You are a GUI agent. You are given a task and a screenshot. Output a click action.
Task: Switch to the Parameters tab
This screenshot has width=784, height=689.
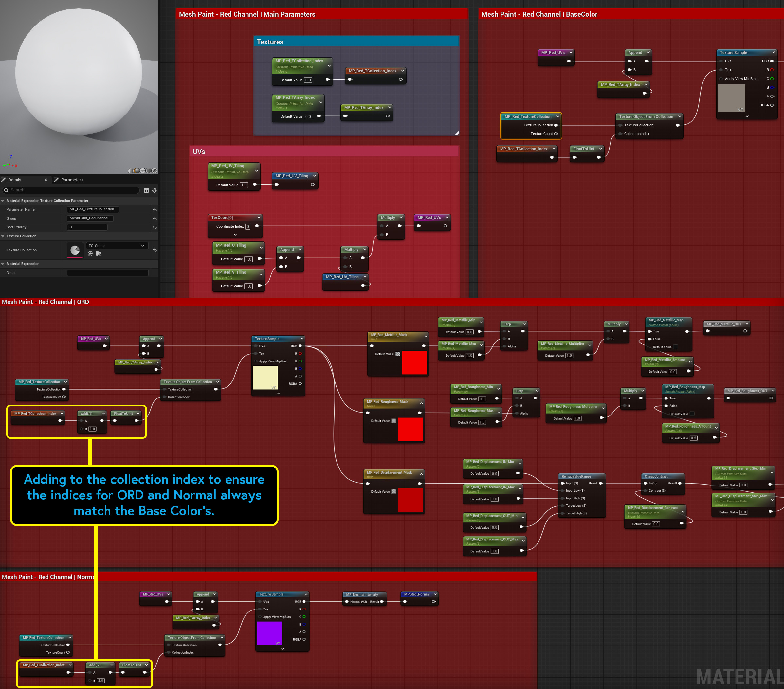tap(72, 180)
